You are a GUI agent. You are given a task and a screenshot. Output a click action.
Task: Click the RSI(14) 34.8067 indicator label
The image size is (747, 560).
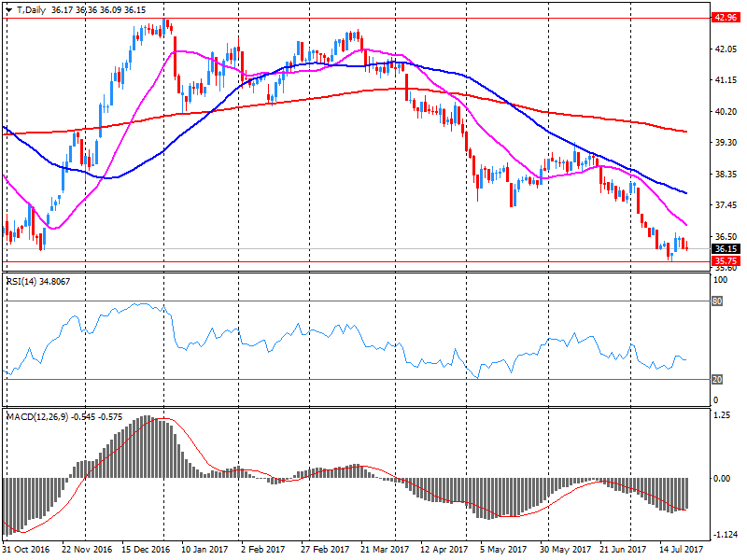pyautogui.click(x=38, y=282)
